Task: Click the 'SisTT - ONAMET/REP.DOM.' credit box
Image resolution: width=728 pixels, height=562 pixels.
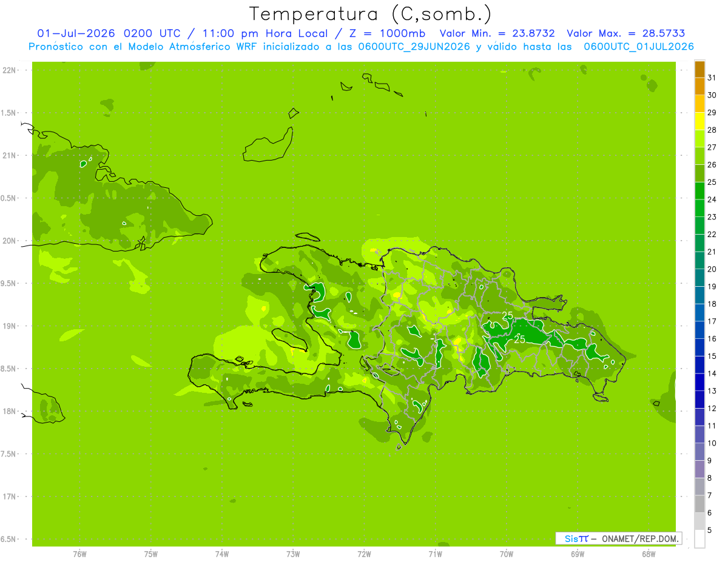Action: pyautogui.click(x=618, y=538)
